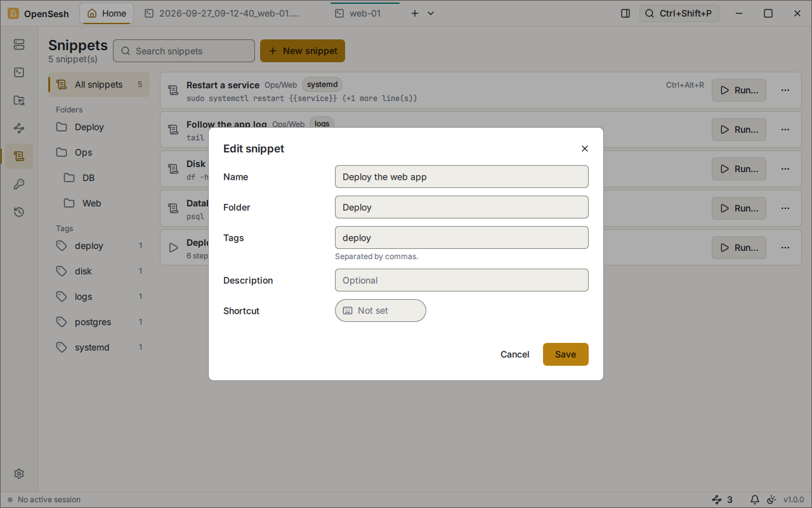The image size is (812, 508).
Task: Click the optional Description field
Action: click(462, 280)
